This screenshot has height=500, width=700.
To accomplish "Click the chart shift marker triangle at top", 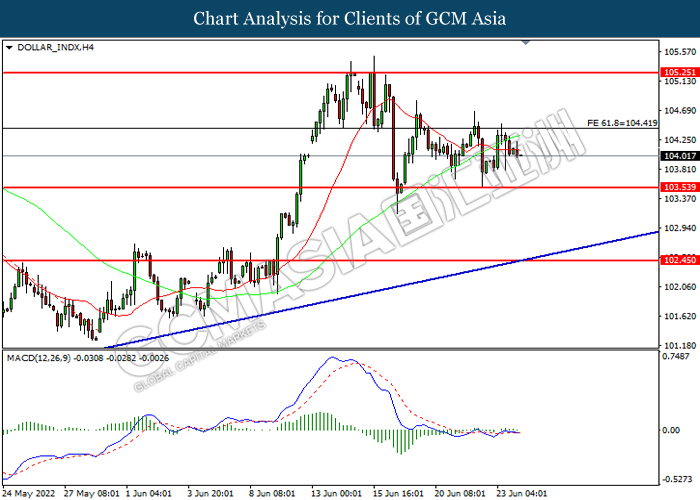I will (x=526, y=42).
